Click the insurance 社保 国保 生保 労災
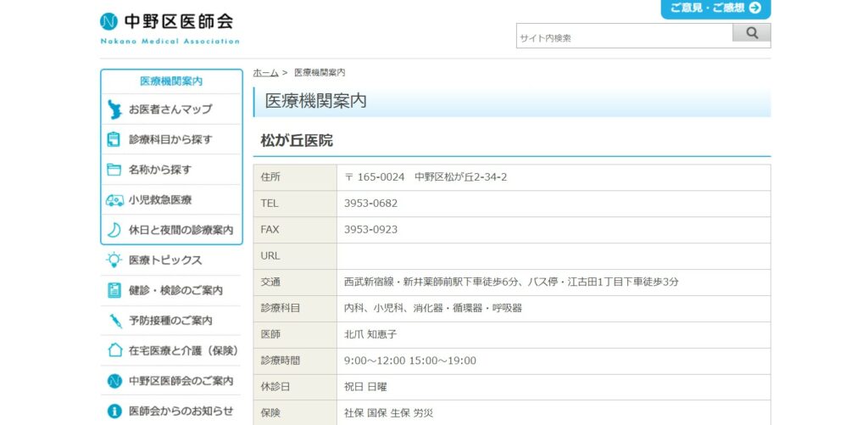Image resolution: width=868 pixels, height=425 pixels. [x=388, y=413]
